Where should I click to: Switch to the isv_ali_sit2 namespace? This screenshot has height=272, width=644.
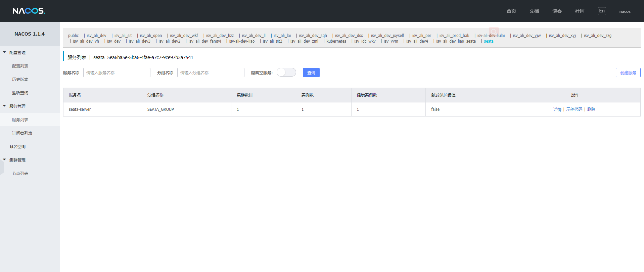coord(273,41)
